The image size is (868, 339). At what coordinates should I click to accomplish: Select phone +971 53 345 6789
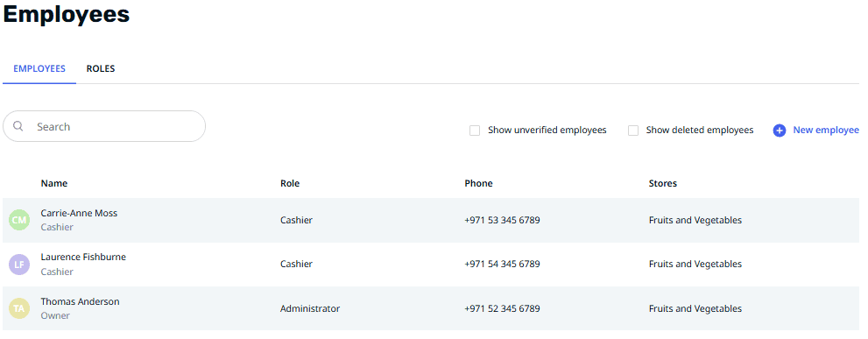pos(502,221)
